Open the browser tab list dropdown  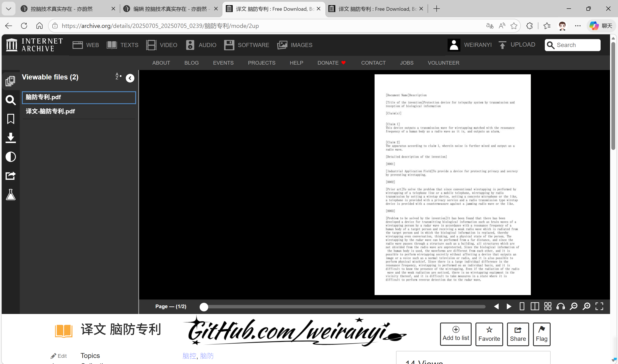pyautogui.click(x=8, y=9)
